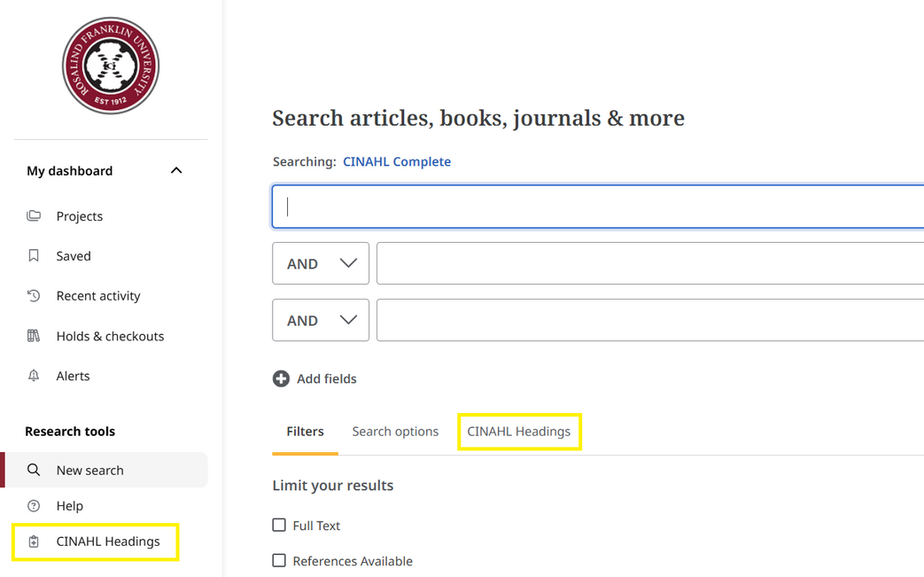Open the second AND operator dropdown

pyautogui.click(x=321, y=320)
